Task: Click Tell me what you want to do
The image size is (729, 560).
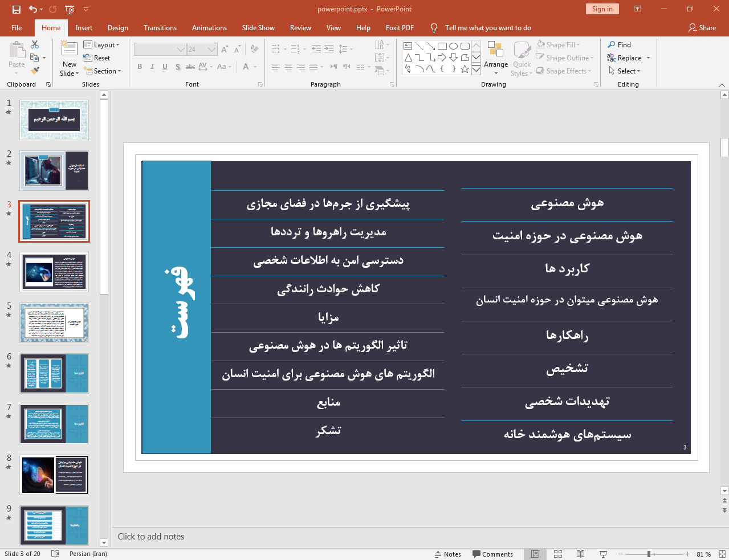Action: pyautogui.click(x=488, y=28)
